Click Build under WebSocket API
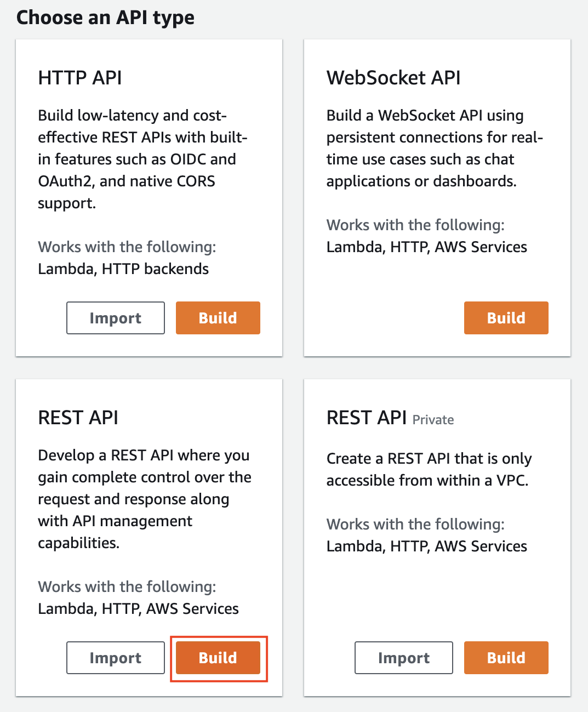The width and height of the screenshot is (588, 712). 506,318
